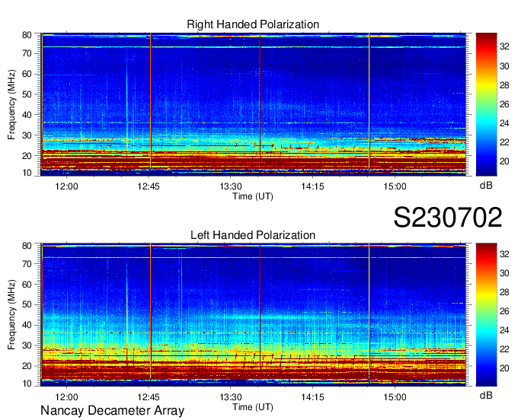Click the 70 frequency tick of lower plot
Screen dimensions: 518x420
pos(27,263)
